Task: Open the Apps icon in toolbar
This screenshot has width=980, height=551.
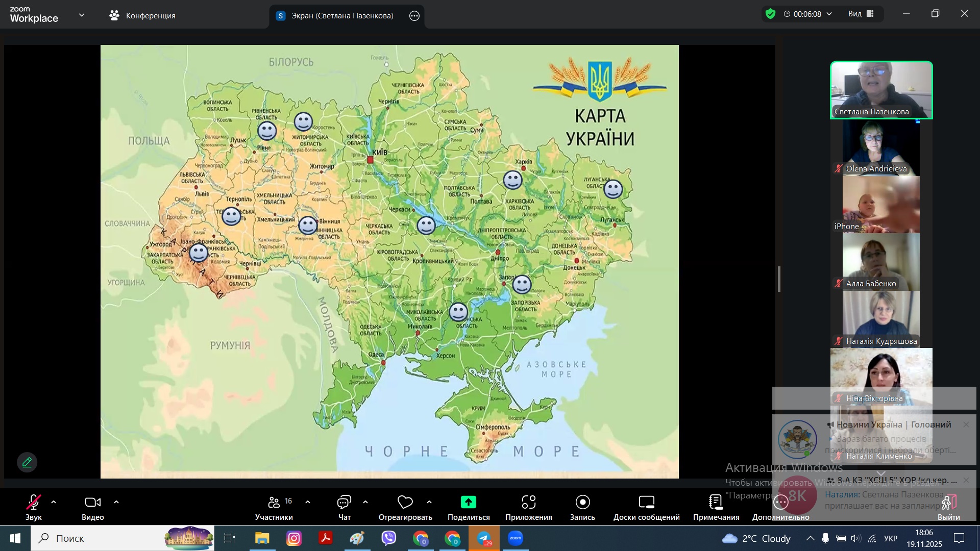Action: [x=528, y=503]
